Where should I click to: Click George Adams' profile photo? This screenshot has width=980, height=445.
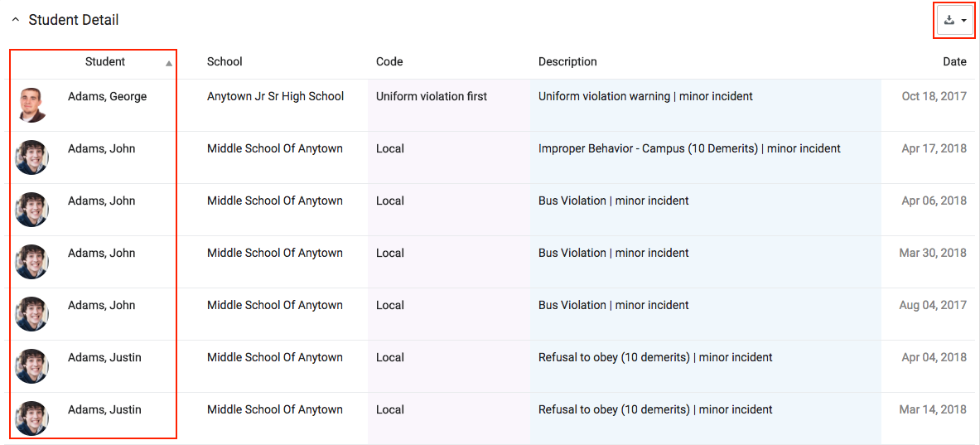(x=31, y=105)
